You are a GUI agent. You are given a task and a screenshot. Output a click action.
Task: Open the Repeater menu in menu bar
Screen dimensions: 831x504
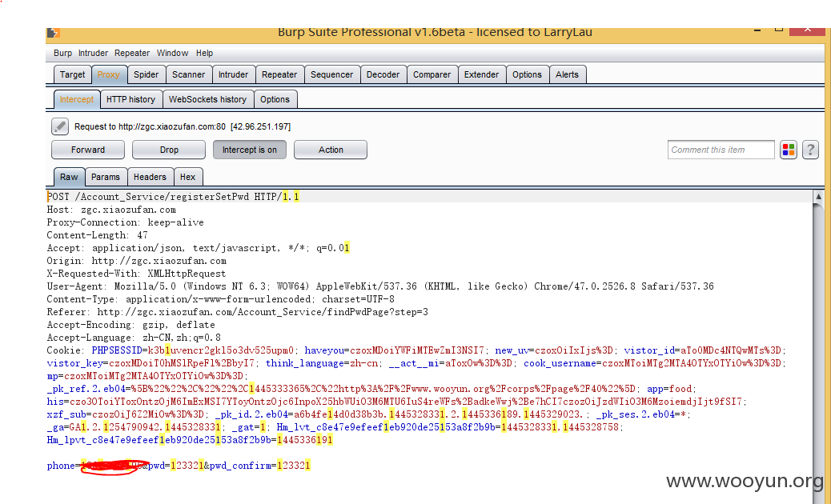132,53
